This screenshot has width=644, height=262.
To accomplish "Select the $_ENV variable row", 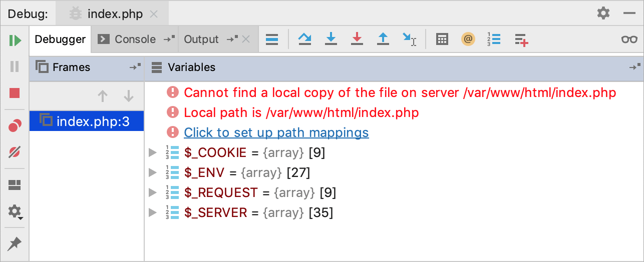I will click(x=394, y=172).
